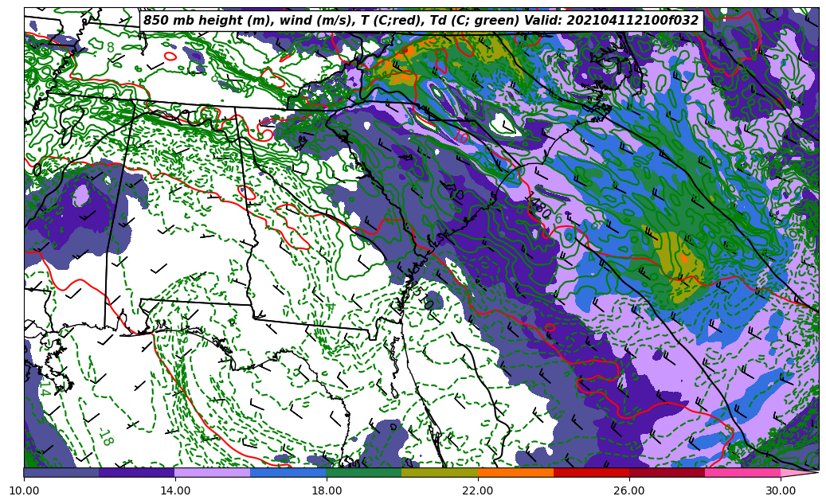The image size is (826, 504).
Task: Pick the dark purple 12–14 colorbar segment
Action: 137,472
